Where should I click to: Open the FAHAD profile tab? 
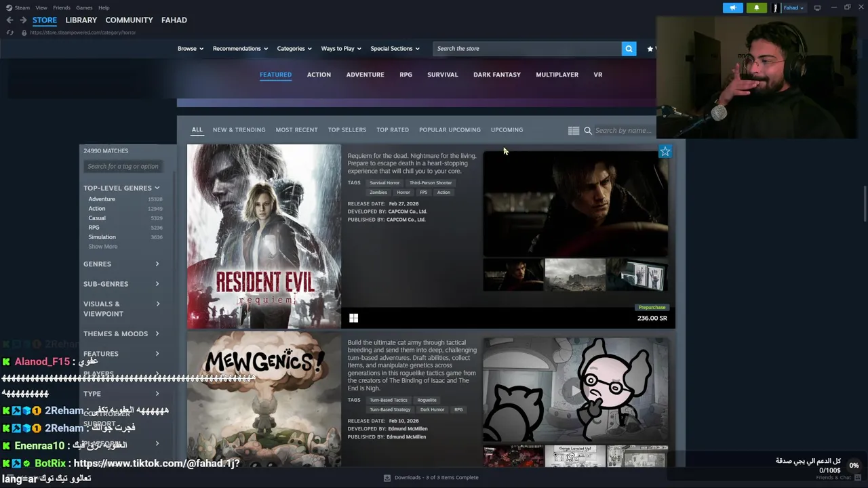click(x=174, y=20)
